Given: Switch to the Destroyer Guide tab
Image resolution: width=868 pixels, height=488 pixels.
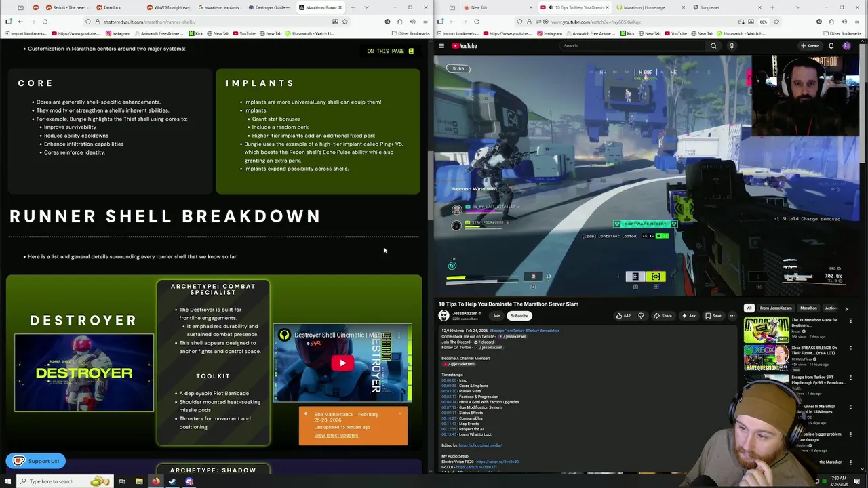Looking at the screenshot, I should pyautogui.click(x=269, y=7).
